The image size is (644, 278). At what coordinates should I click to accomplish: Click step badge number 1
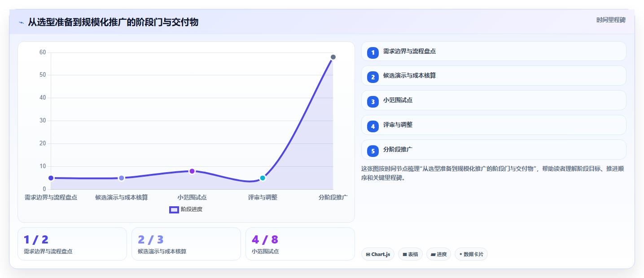(372, 53)
